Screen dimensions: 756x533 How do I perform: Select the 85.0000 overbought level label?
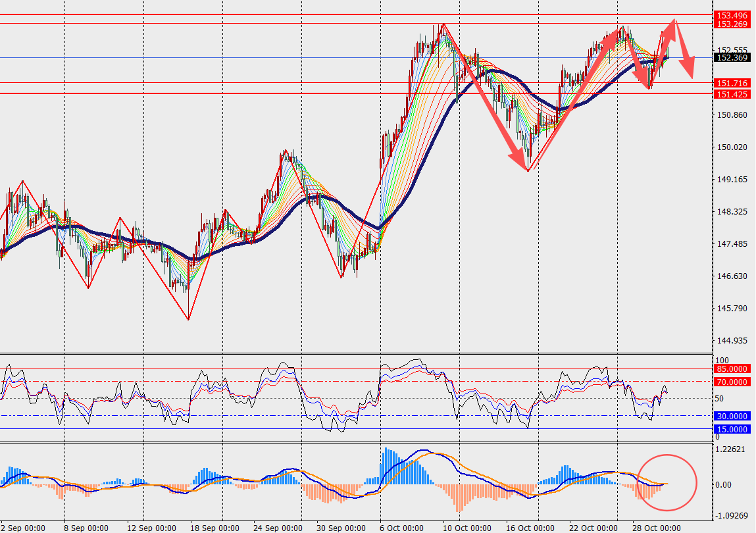(732, 369)
